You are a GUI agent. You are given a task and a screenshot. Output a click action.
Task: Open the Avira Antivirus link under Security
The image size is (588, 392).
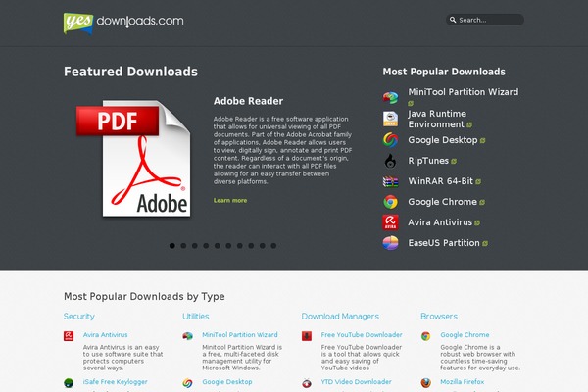tap(106, 334)
